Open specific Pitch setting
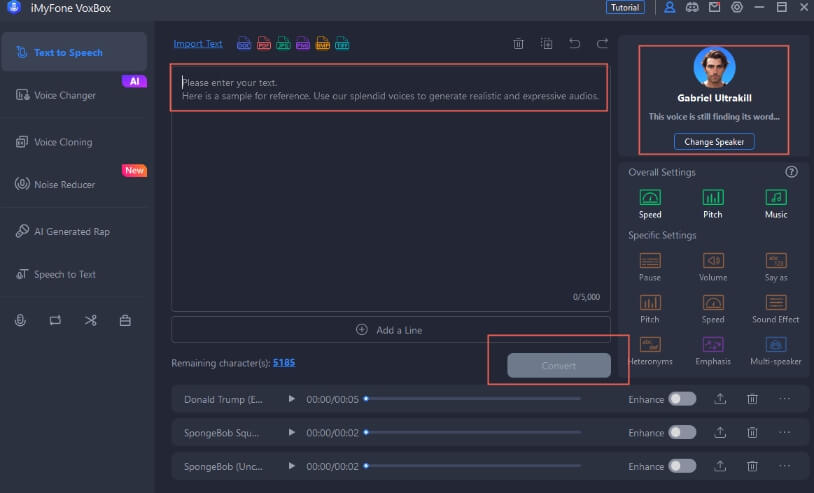Image resolution: width=814 pixels, height=493 pixels. tap(650, 309)
